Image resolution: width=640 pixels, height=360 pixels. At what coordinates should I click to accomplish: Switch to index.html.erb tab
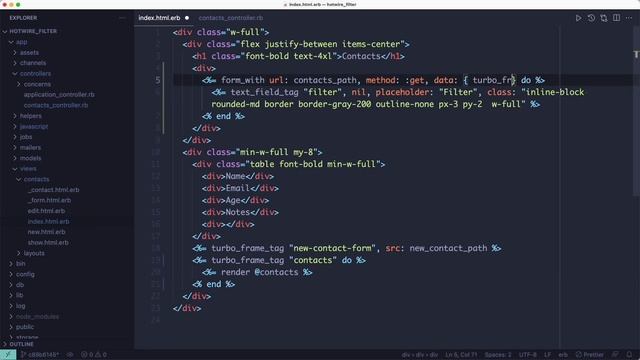159,18
